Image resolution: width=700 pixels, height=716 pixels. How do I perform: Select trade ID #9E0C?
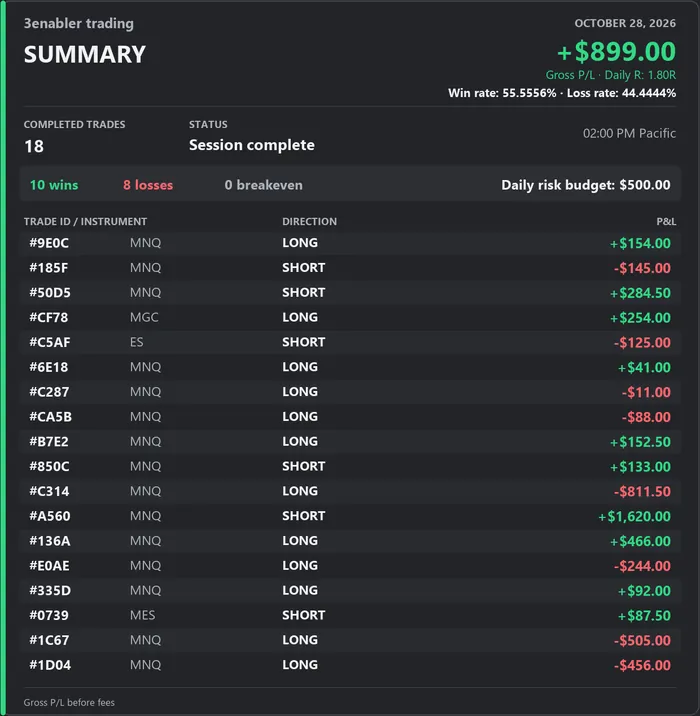[x=49, y=243]
